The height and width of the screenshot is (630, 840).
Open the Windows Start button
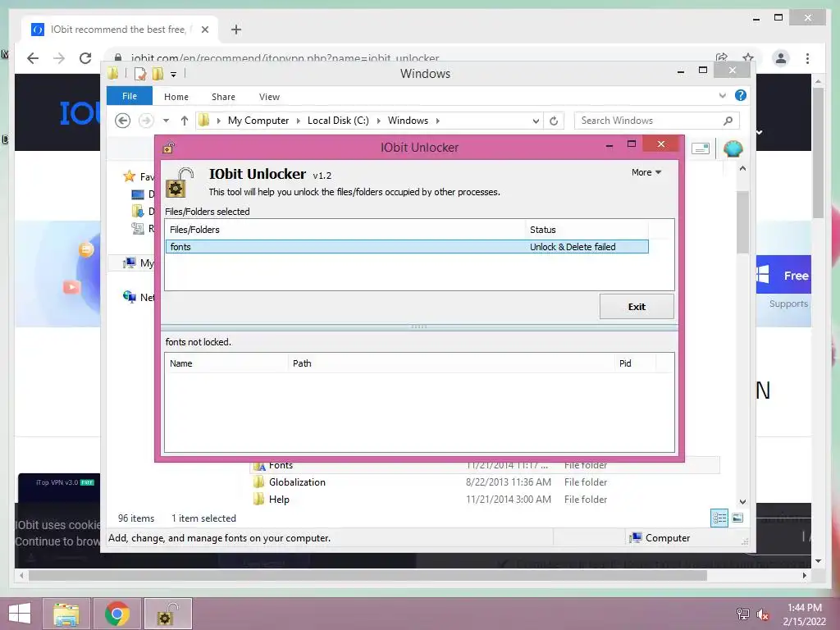point(20,614)
